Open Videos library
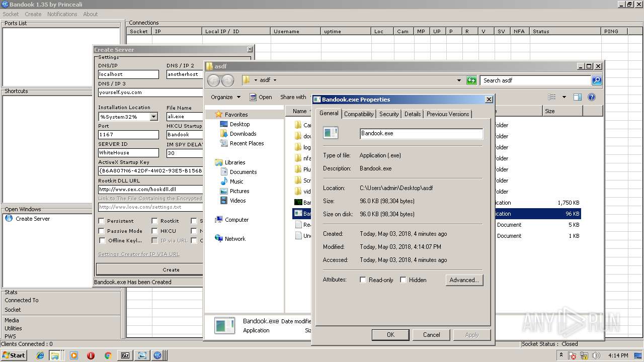This screenshot has height=362, width=644. coord(237,201)
